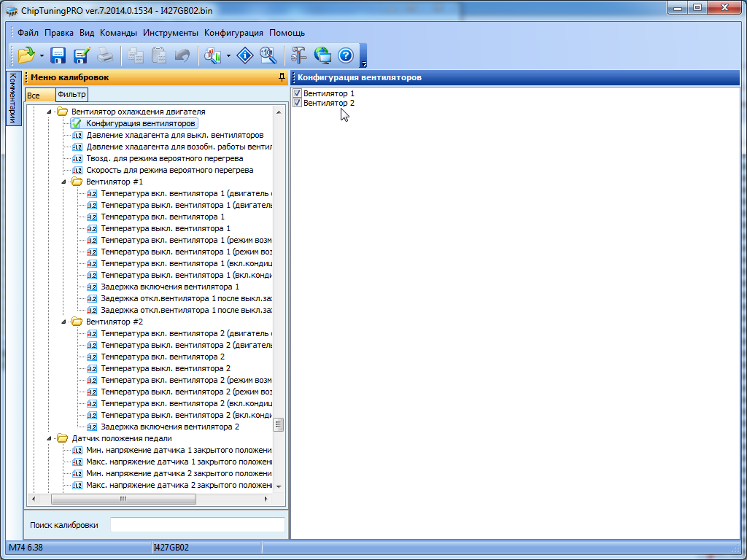Image resolution: width=747 pixels, height=560 pixels.
Task: Open the tools hammer and wrench icon
Action: click(299, 55)
